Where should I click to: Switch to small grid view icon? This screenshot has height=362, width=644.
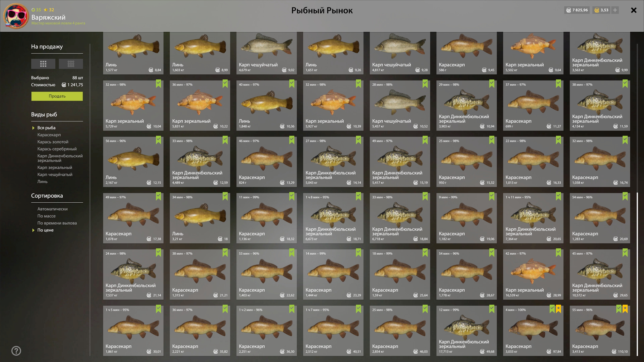pyautogui.click(x=71, y=64)
